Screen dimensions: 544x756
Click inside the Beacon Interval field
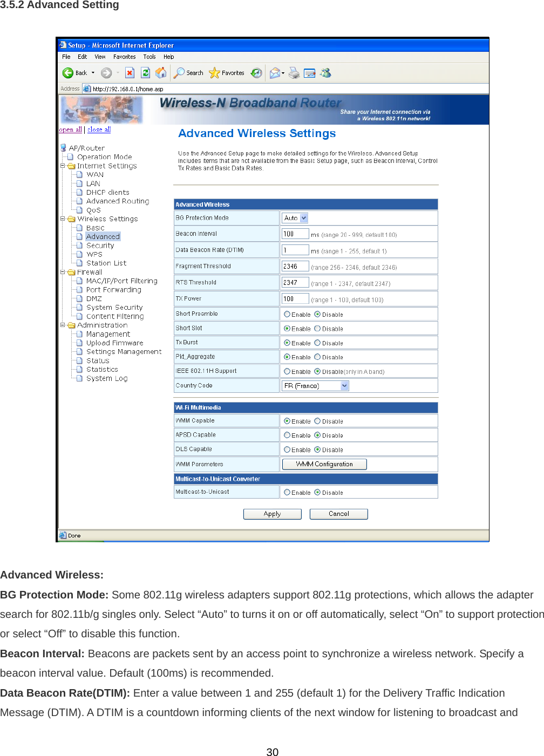[x=295, y=233]
